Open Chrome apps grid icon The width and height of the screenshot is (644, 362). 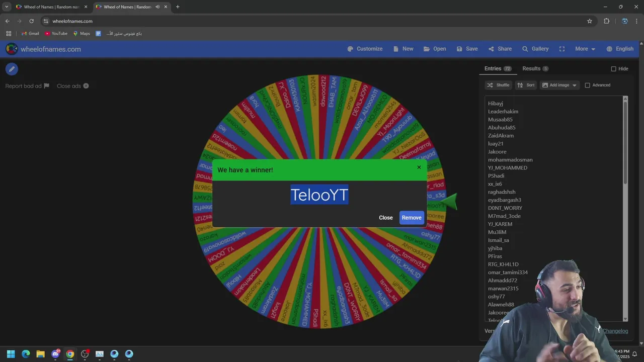pos(9,34)
